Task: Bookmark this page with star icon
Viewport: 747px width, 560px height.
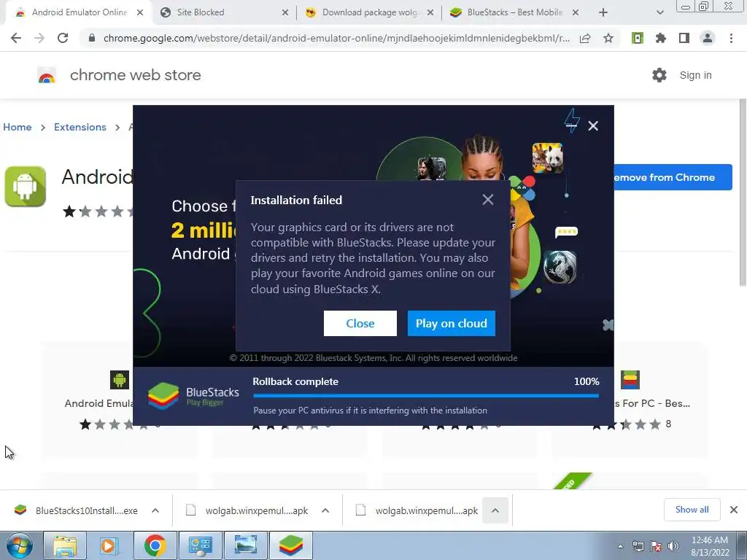Action: (x=608, y=38)
